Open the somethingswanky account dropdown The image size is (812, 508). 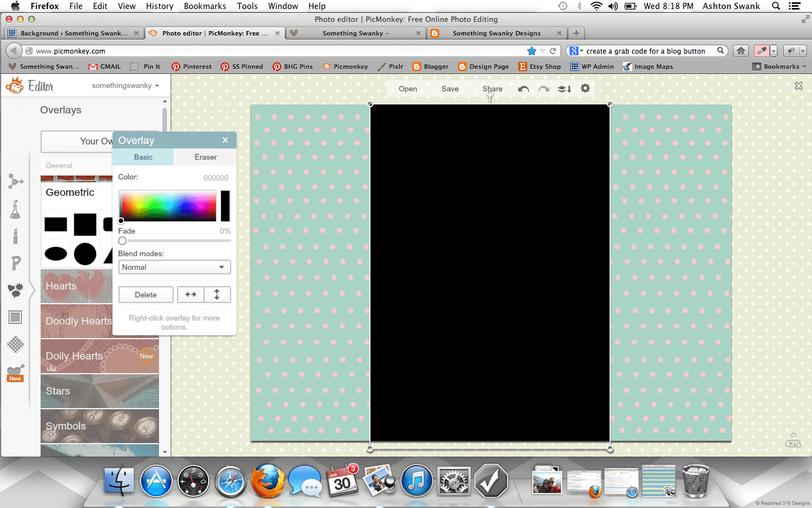[125, 86]
